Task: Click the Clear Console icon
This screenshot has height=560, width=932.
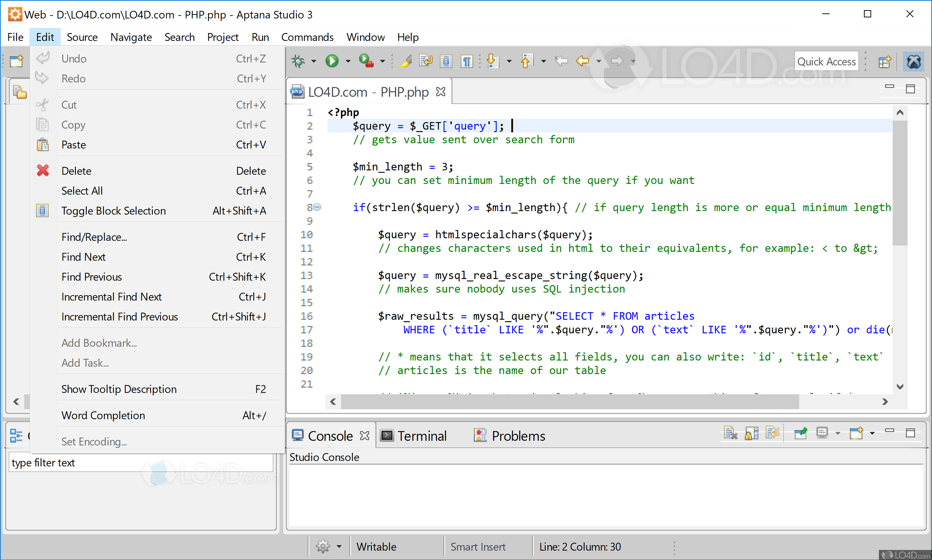Action: click(731, 433)
